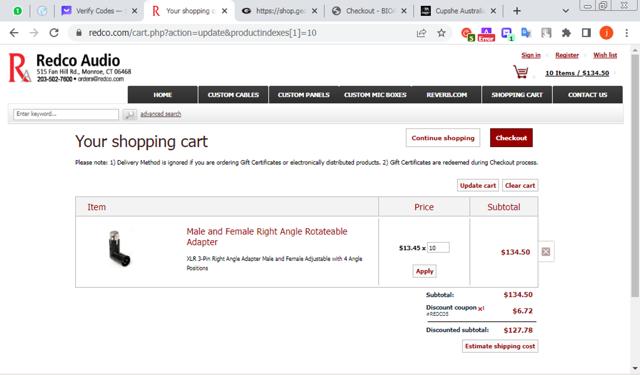The height and width of the screenshot is (375, 640).
Task: Click the red extension icon with the green badge
Action: (467, 34)
